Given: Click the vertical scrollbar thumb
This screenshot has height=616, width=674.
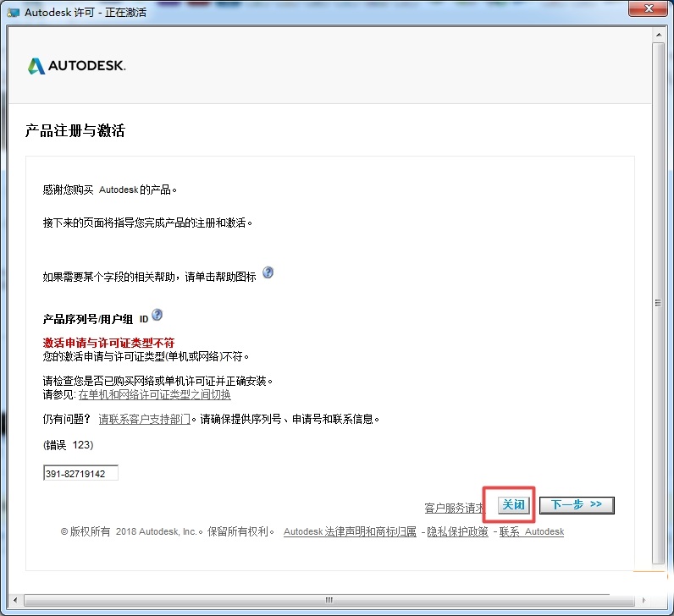Looking at the screenshot, I should [659, 303].
